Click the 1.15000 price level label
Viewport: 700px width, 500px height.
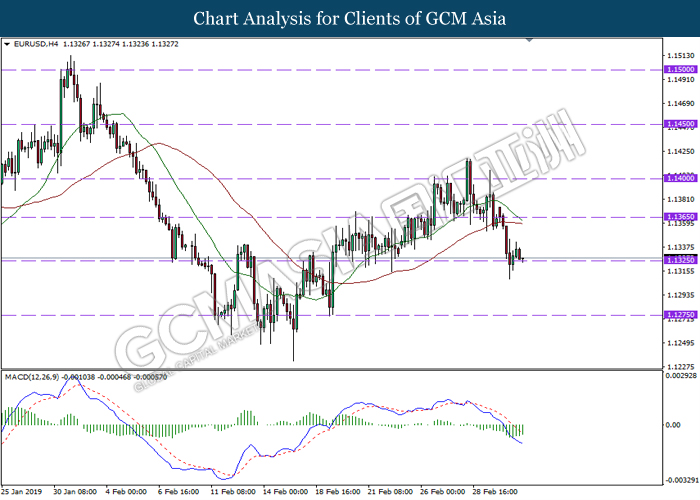[680, 70]
